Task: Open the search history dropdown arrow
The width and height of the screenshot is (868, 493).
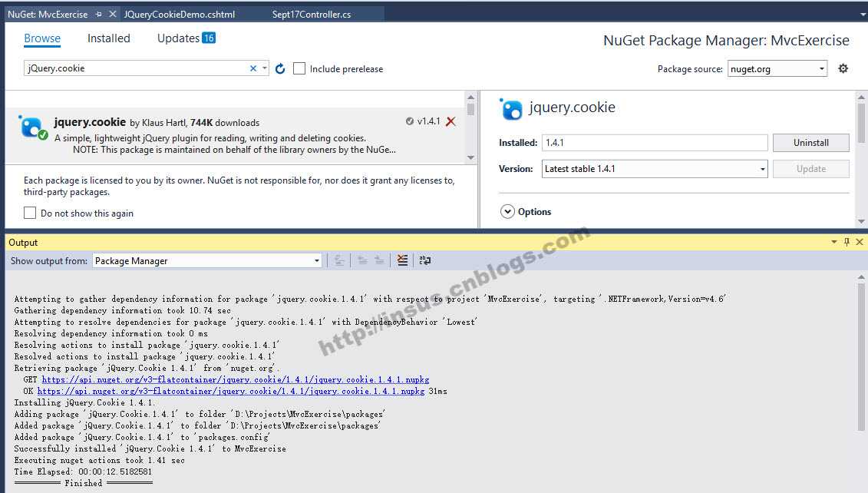Action: [265, 68]
